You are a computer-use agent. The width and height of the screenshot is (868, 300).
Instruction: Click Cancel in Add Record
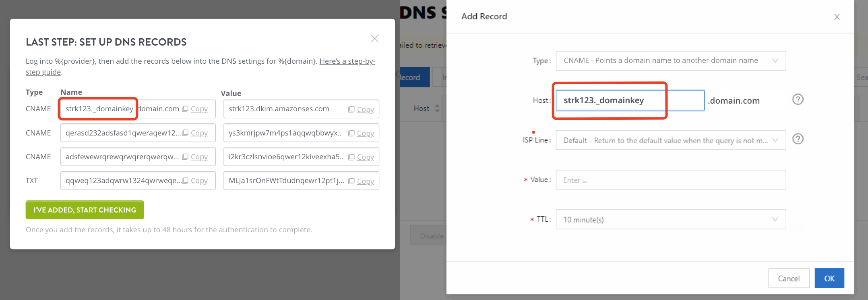point(789,278)
